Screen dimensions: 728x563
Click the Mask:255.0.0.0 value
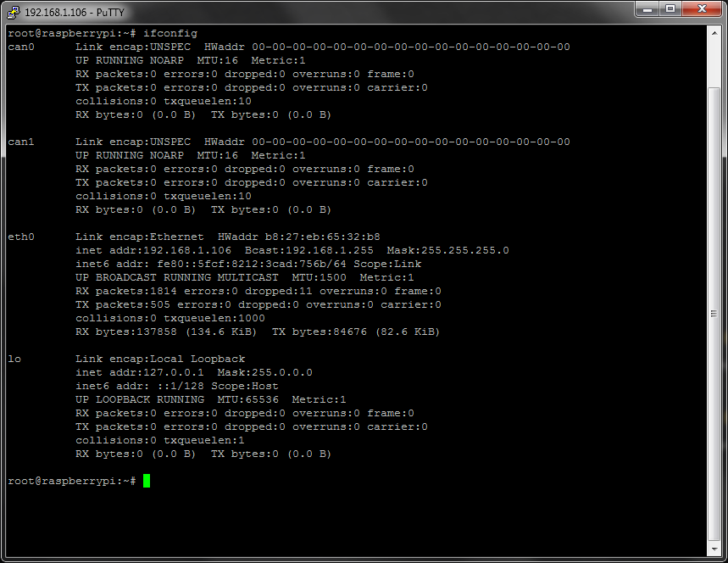tap(264, 372)
